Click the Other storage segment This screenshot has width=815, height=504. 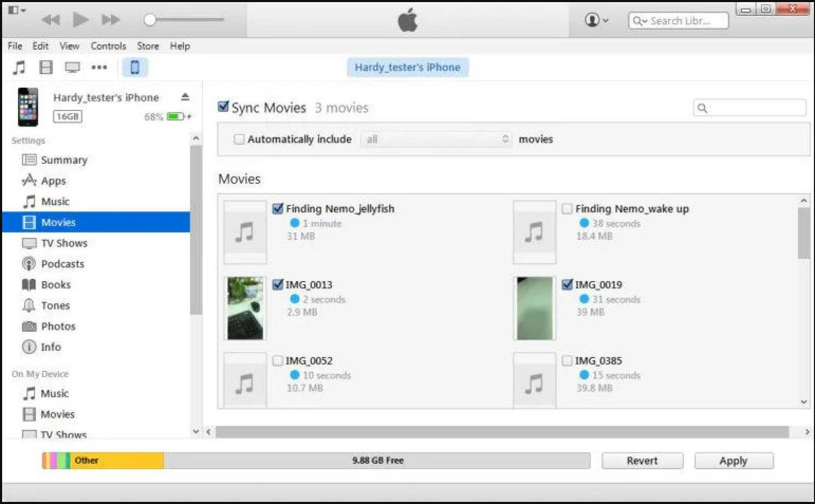[x=117, y=460]
